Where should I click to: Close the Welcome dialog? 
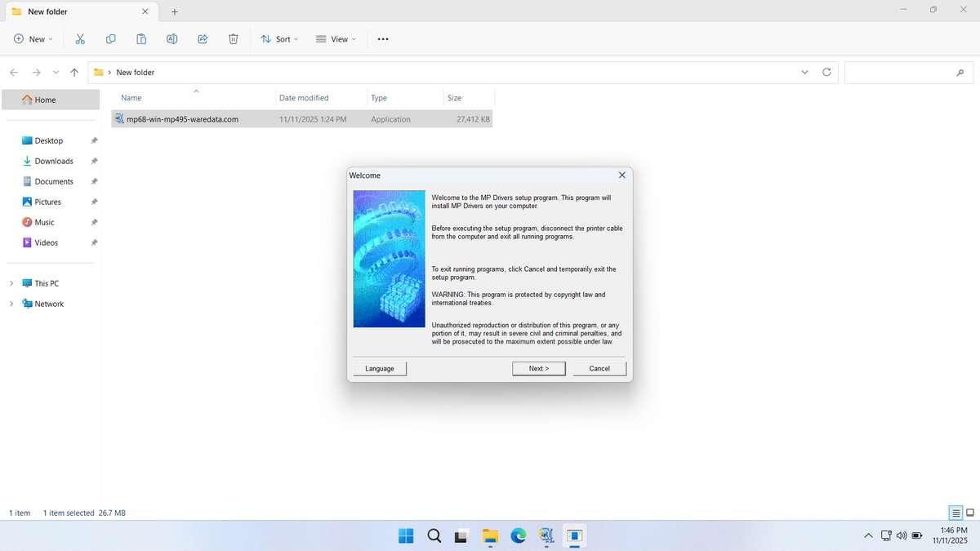tap(621, 176)
